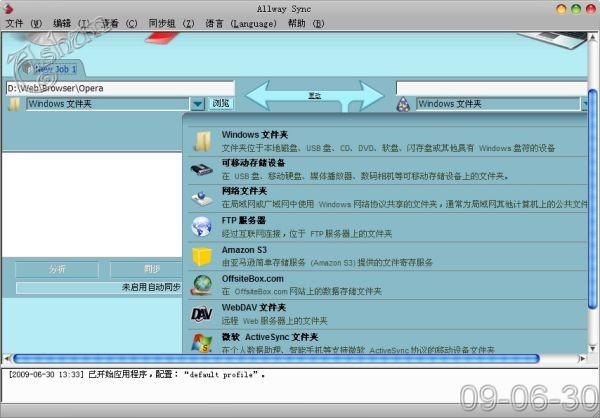The height and width of the screenshot is (418, 600).
Task: Select the WebDAV 文件夹 option title
Action: [x=254, y=307]
